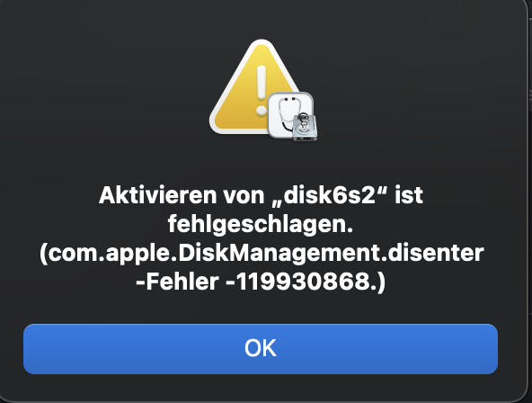The width and height of the screenshot is (532, 403).
Task: Click the word "-Fehler" in the message
Action: (177, 282)
